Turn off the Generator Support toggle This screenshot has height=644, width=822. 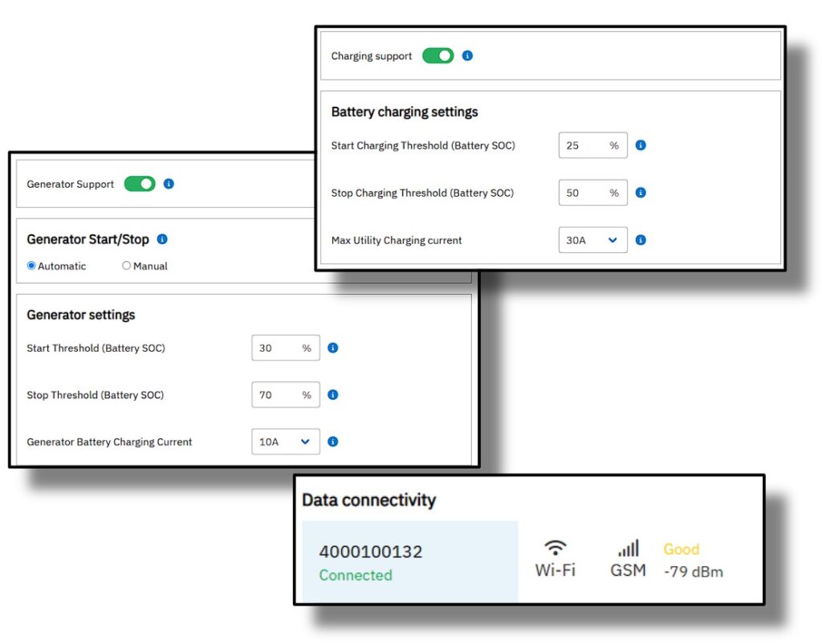pos(140,184)
